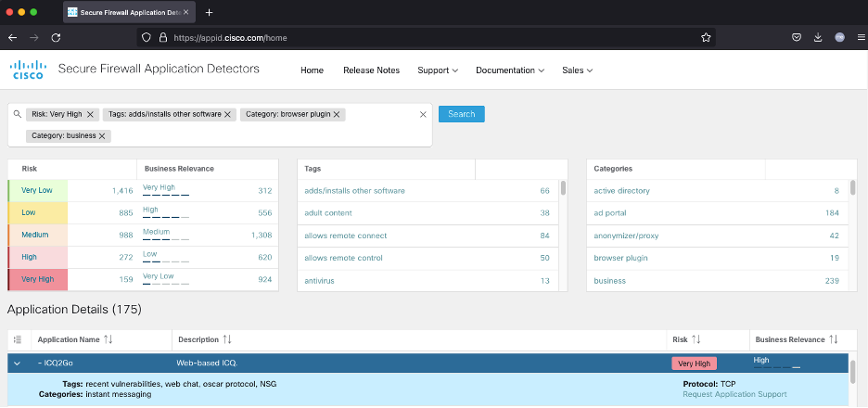The height and width of the screenshot is (408, 868).
Task: Sort the table by the Risk column
Action: tap(696, 340)
